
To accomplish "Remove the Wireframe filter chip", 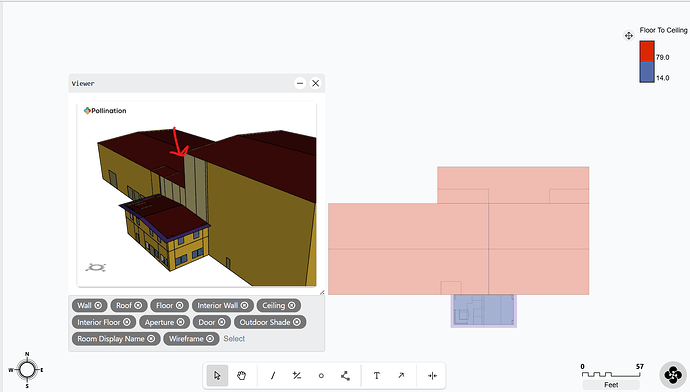I will [210, 339].
